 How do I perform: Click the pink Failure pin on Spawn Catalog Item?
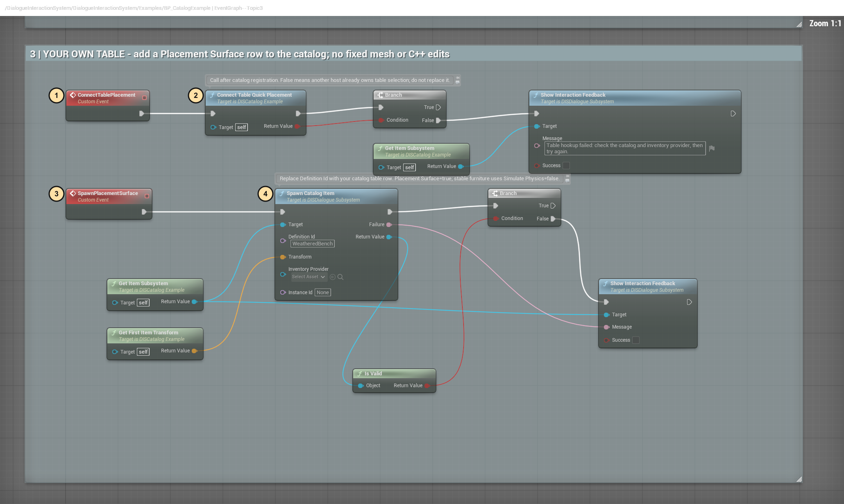tap(389, 225)
